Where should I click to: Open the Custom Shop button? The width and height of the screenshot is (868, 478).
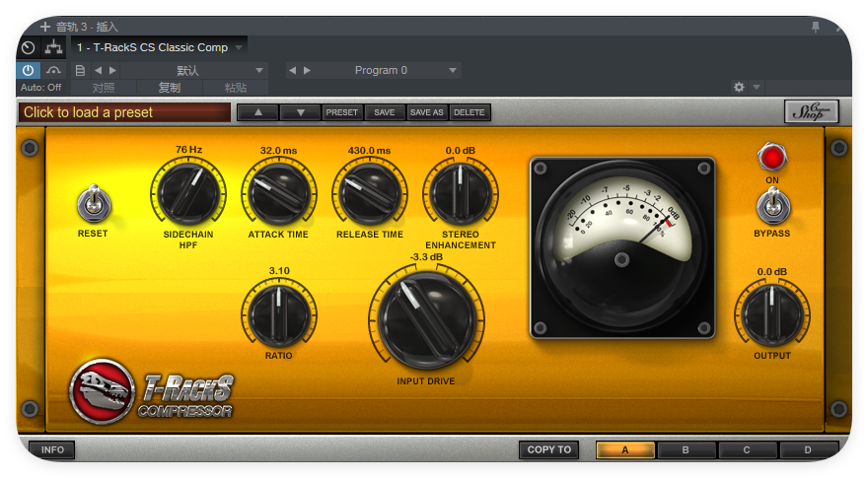point(812,111)
